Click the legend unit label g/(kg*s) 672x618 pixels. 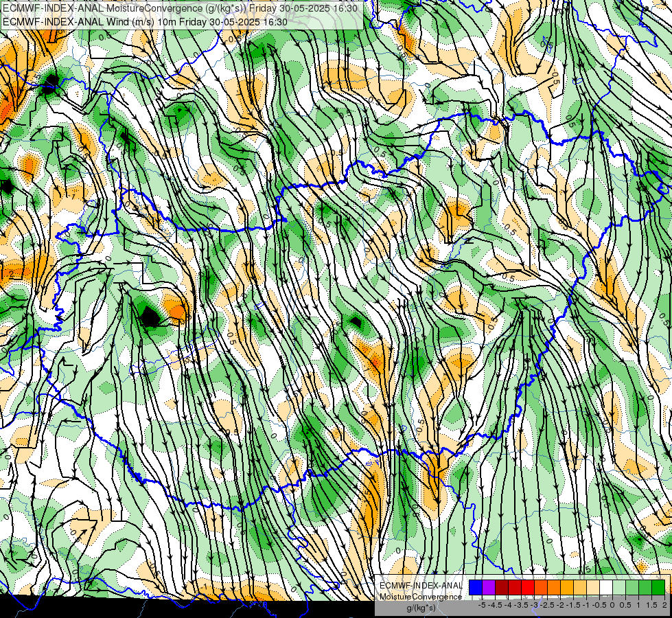tap(421, 608)
